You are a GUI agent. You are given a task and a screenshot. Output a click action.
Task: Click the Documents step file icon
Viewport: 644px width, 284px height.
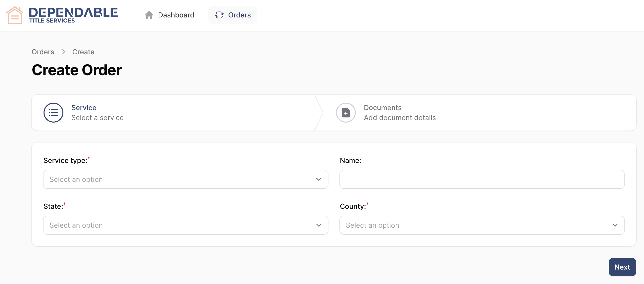pos(346,113)
